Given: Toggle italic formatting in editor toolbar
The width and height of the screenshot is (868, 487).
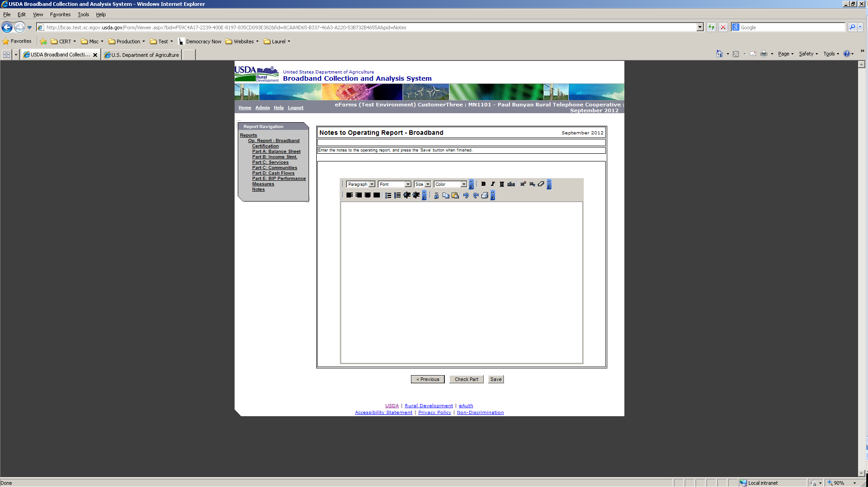Looking at the screenshot, I should (x=493, y=184).
